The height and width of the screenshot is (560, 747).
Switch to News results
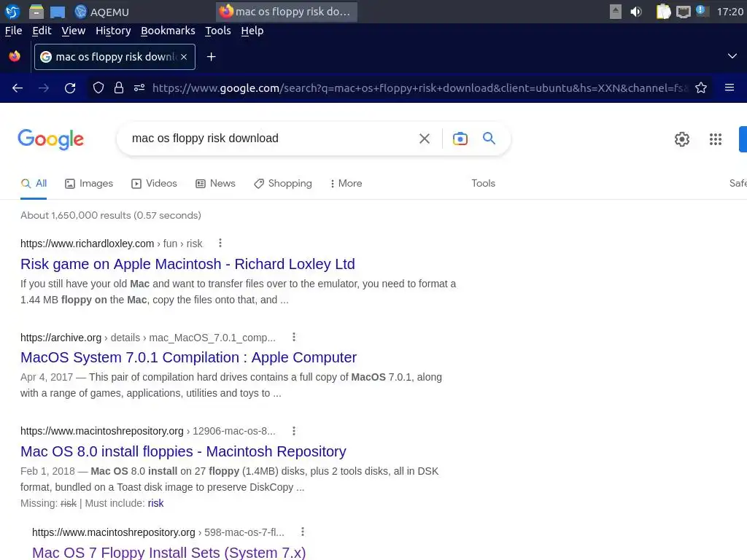point(215,183)
